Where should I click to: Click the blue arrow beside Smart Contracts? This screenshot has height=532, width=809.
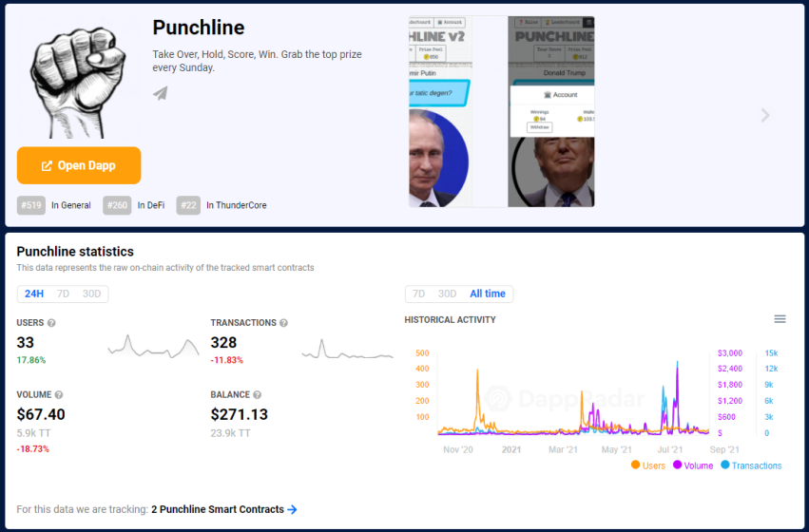[x=293, y=509]
